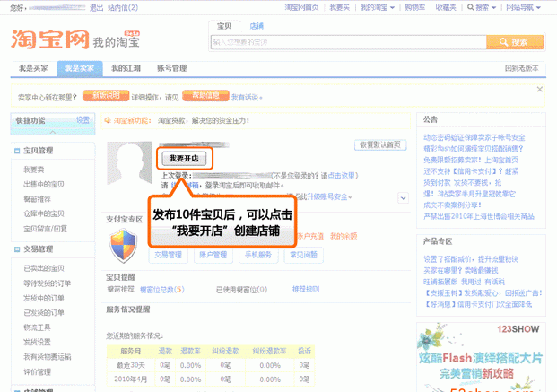557x392 pixels.
Task: Open the 【好消息】信用卡支付 link
Action: point(477,305)
